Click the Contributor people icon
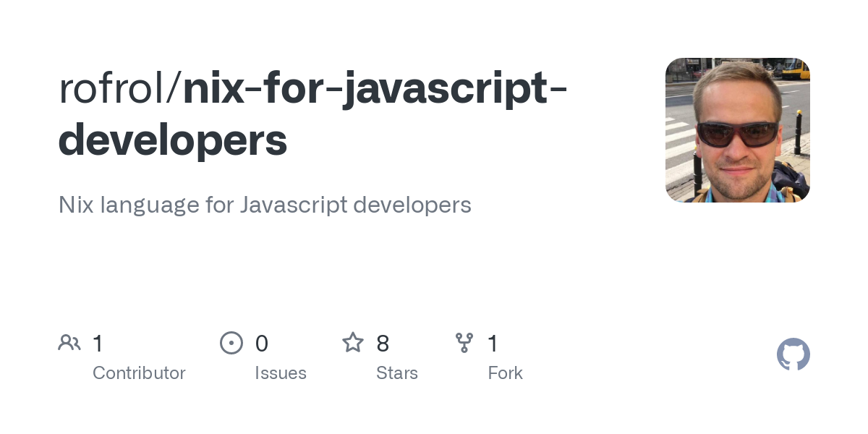Image resolution: width=868 pixels, height=434 pixels. coord(69,343)
